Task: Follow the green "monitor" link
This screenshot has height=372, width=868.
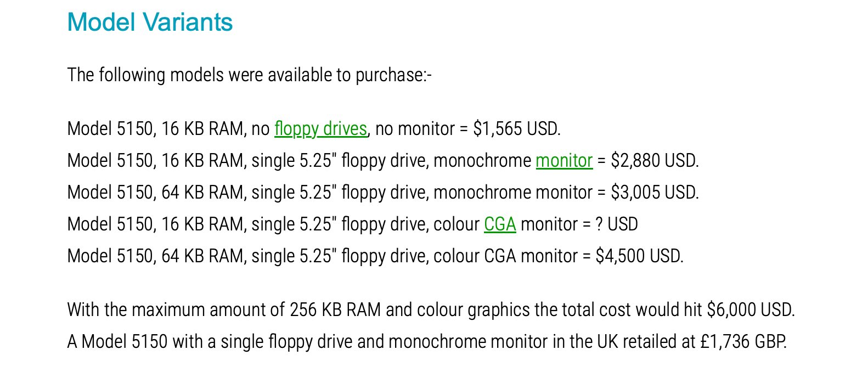Action: click(564, 161)
